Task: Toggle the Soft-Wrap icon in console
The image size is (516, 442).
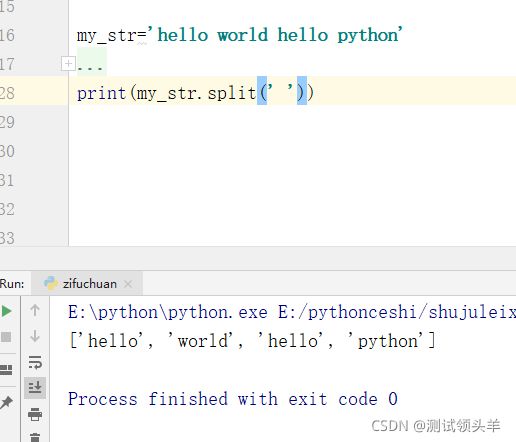Action: [x=35, y=362]
